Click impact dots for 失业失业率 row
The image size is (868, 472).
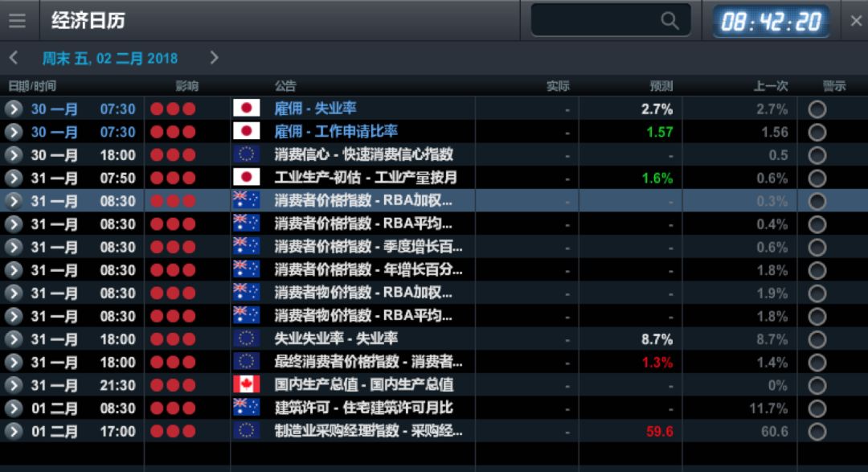click(173, 339)
